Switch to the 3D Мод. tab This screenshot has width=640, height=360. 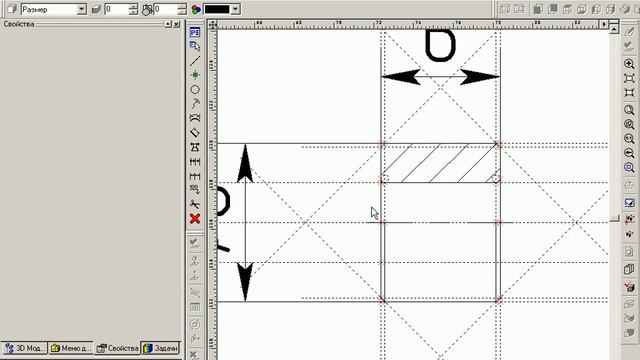(x=24, y=348)
